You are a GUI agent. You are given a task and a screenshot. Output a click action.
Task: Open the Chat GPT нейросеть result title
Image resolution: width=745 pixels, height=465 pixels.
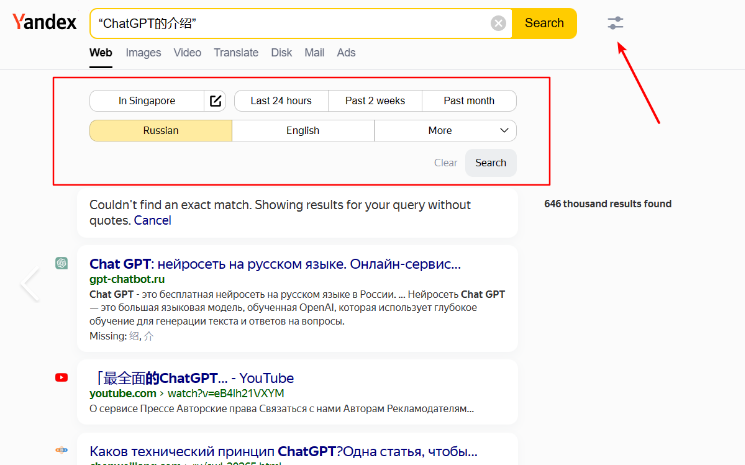275,264
